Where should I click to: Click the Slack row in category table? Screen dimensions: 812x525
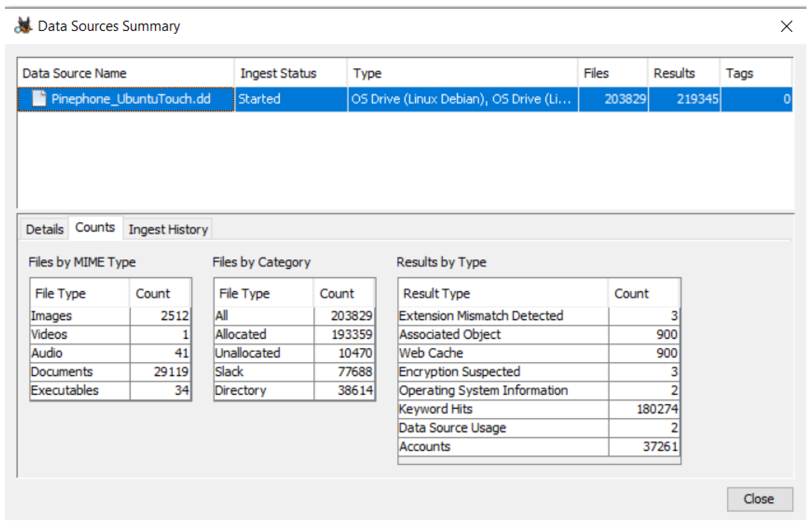pos(295,372)
